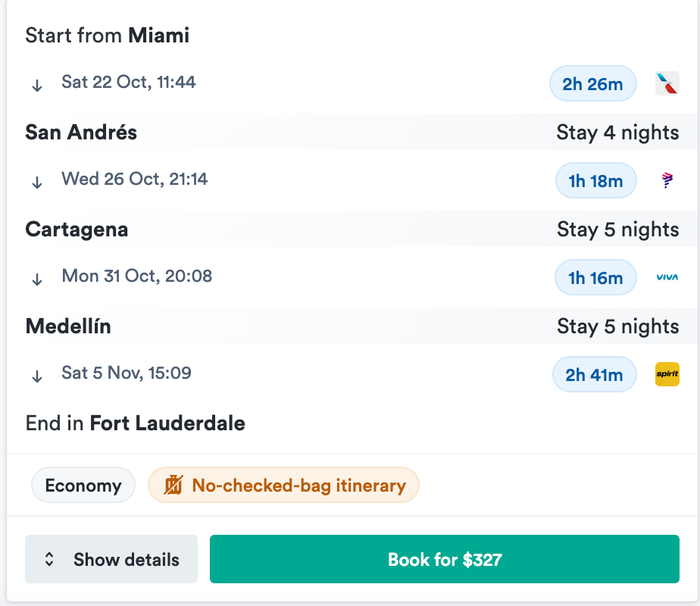Click the no-checked-bag luggage icon
The height and width of the screenshot is (606, 700).
[173, 485]
